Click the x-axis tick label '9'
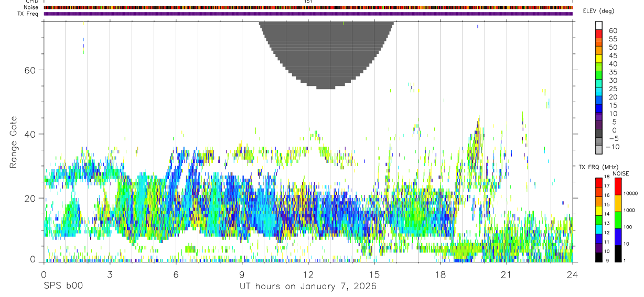 [242, 274]
